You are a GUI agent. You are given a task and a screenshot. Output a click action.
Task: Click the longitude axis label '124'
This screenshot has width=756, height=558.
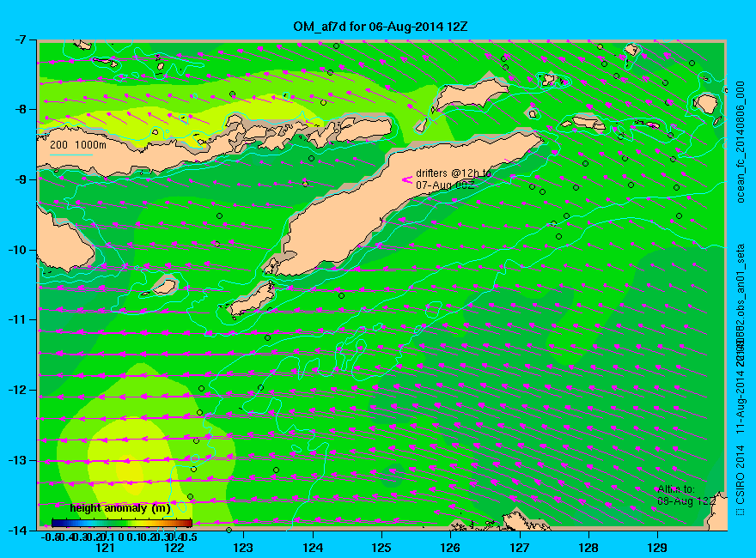coord(313,548)
